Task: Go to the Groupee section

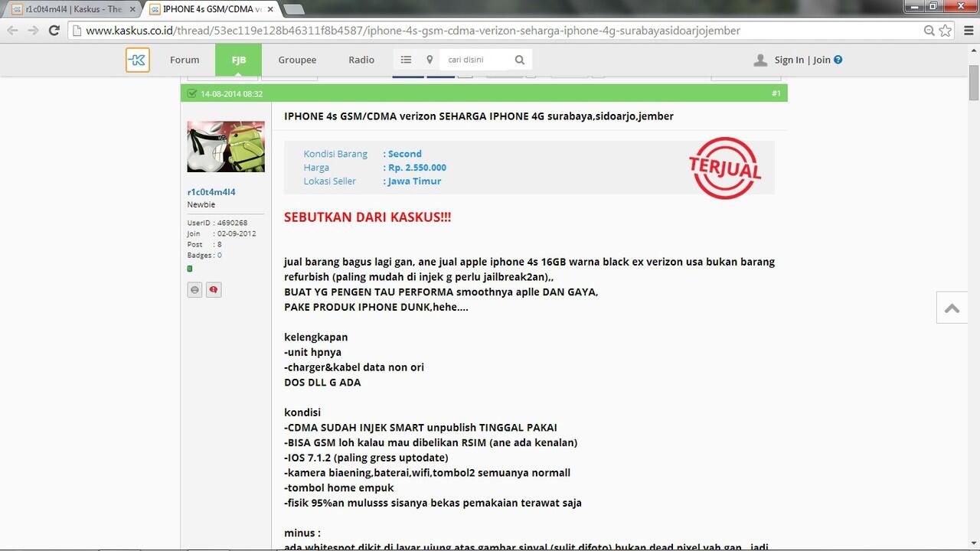Action: [297, 60]
